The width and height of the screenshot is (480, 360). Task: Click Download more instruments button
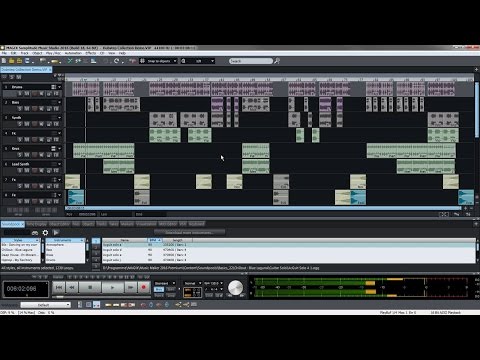[189, 232]
